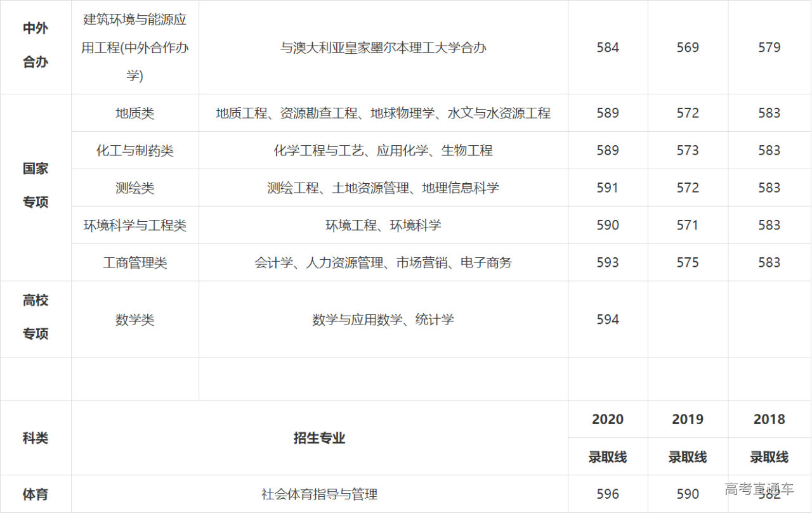This screenshot has width=812, height=514.
Task: Select the 化工与制药类 cell
Action: pyautogui.click(x=135, y=151)
